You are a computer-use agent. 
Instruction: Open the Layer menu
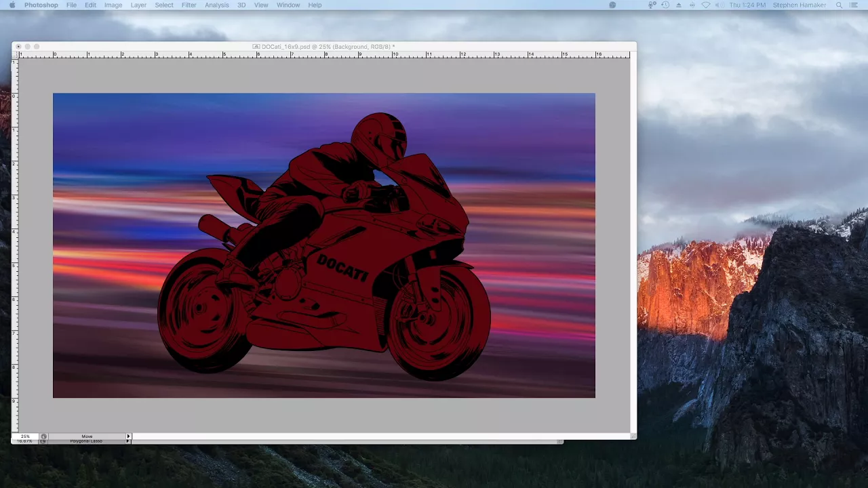138,5
